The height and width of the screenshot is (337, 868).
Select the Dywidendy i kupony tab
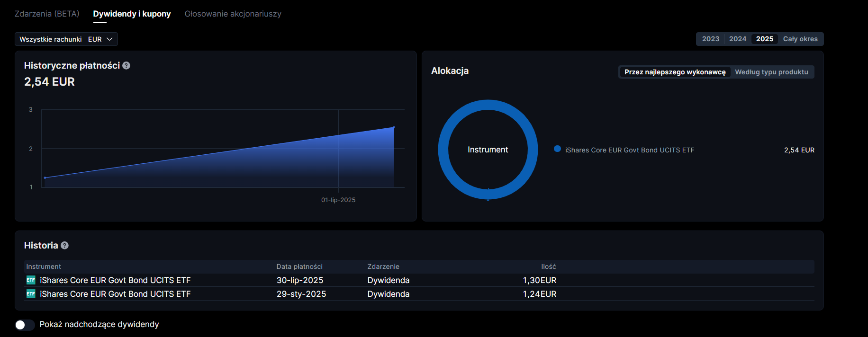tap(132, 14)
